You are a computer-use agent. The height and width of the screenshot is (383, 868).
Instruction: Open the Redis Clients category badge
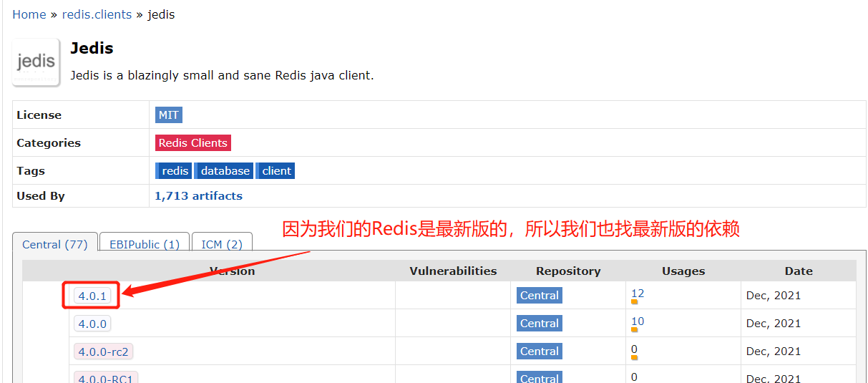(x=193, y=142)
